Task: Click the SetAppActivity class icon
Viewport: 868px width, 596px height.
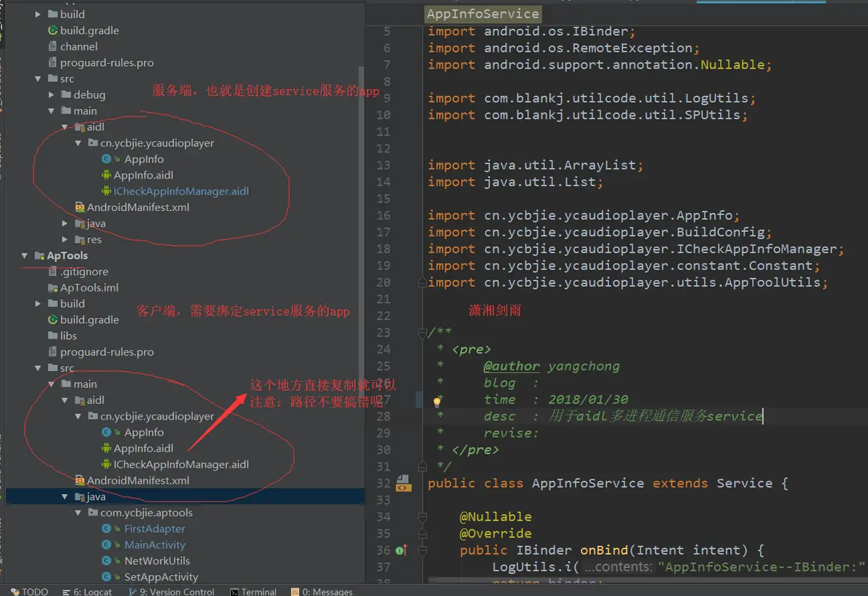Action: coord(107,577)
